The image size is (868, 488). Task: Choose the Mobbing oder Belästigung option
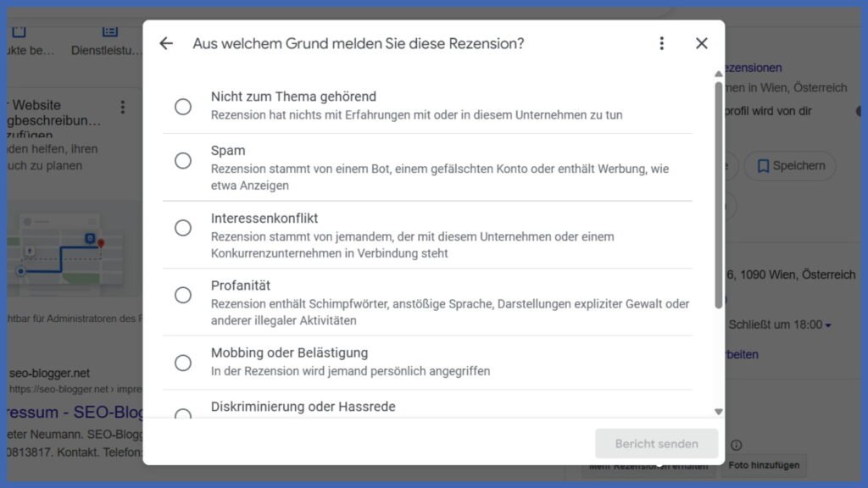pos(183,362)
